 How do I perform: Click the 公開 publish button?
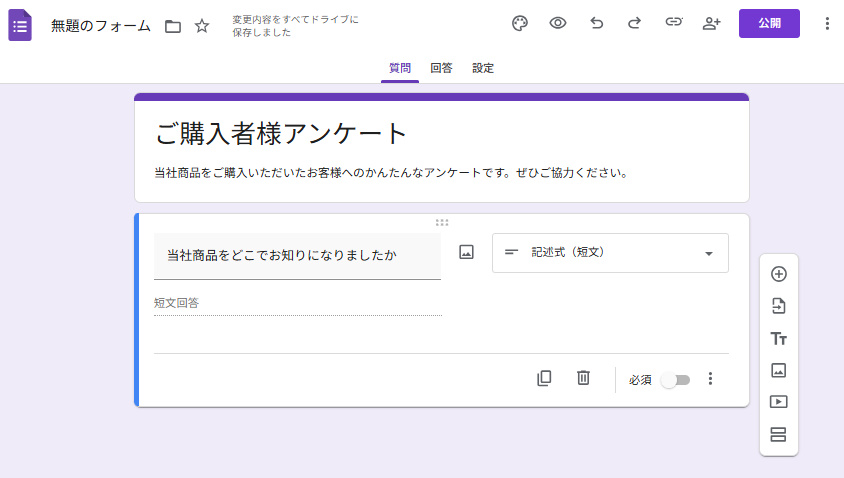point(769,23)
